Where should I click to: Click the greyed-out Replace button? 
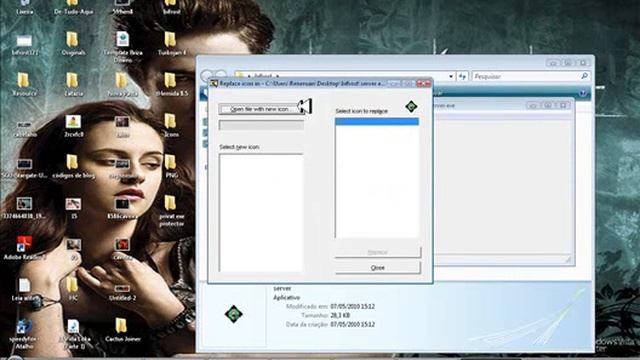(x=378, y=252)
